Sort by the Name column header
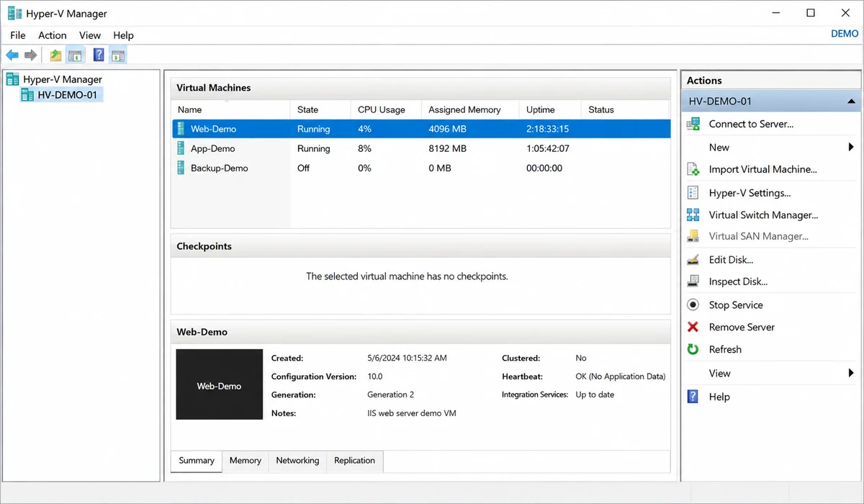The width and height of the screenshot is (864, 504). [x=231, y=109]
